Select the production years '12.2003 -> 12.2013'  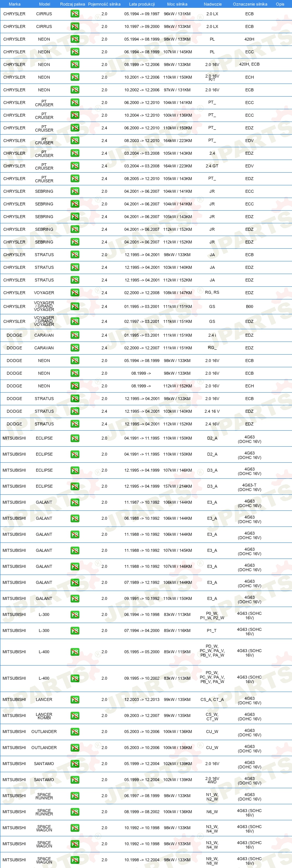point(142,699)
